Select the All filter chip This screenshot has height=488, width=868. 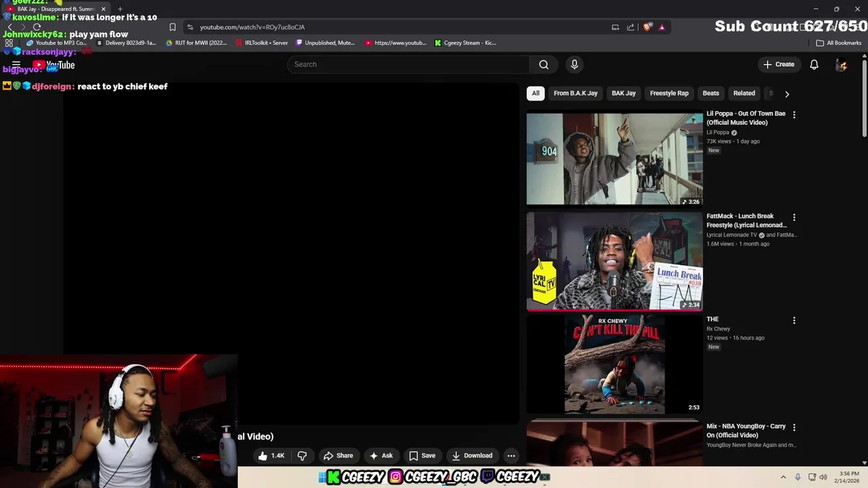pos(536,94)
